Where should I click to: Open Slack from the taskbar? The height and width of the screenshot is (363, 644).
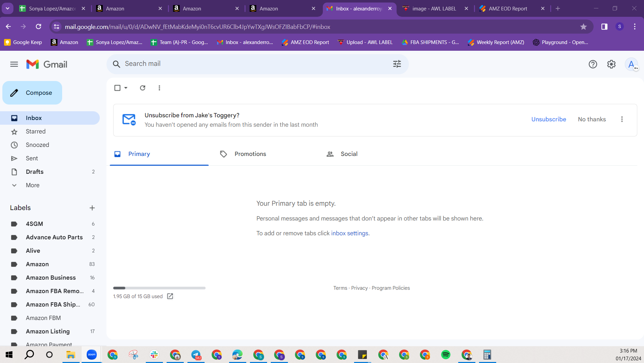click(154, 355)
